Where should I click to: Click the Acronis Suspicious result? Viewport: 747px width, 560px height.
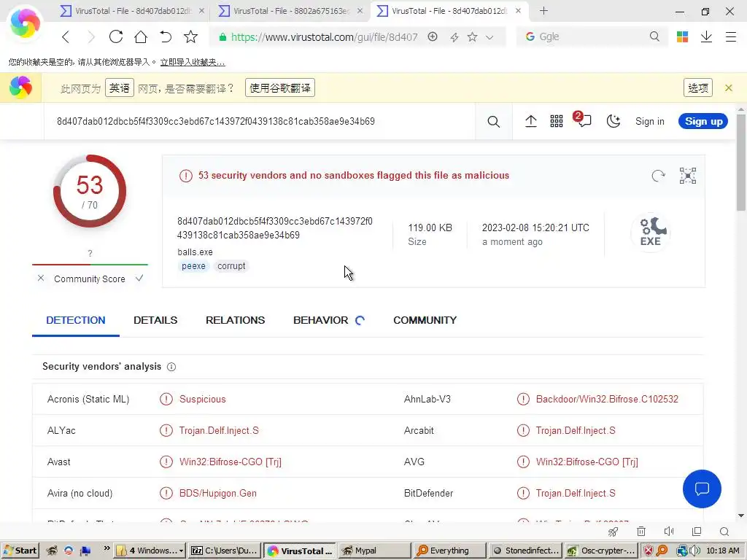point(203,399)
